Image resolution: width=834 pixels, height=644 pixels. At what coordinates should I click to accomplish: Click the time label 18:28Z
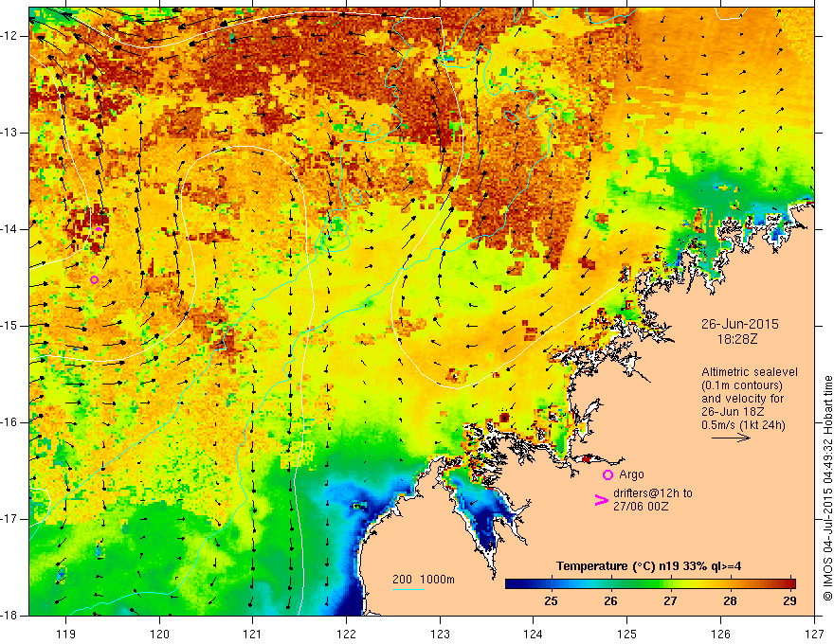737,339
